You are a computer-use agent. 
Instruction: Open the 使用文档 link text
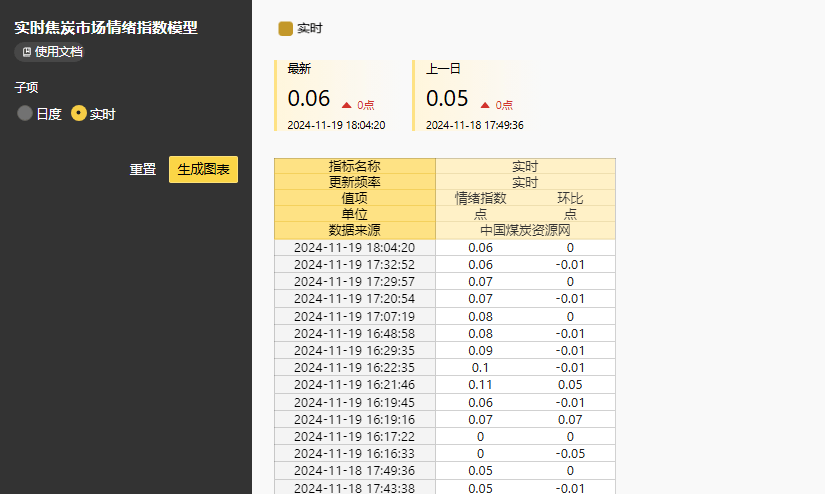[x=58, y=52]
